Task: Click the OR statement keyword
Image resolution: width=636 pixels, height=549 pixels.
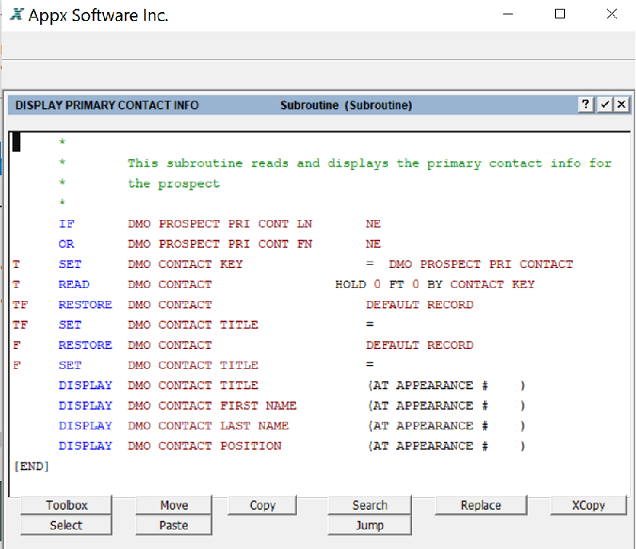Action: point(67,244)
